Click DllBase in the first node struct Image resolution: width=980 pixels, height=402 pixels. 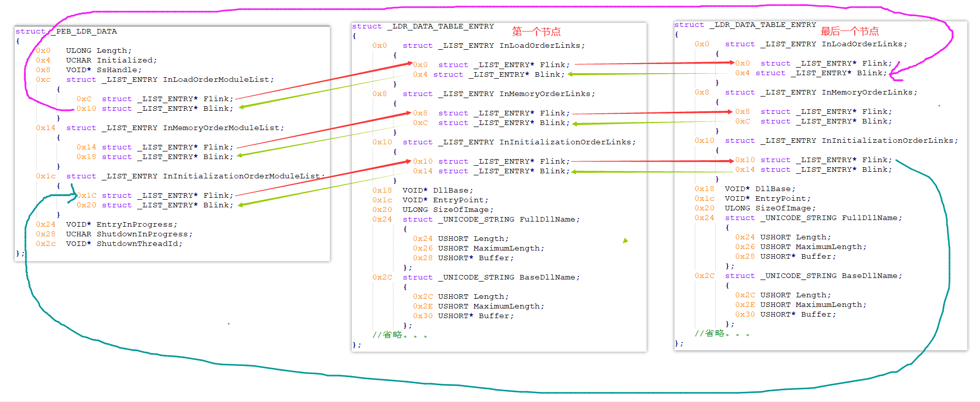pyautogui.click(x=438, y=191)
